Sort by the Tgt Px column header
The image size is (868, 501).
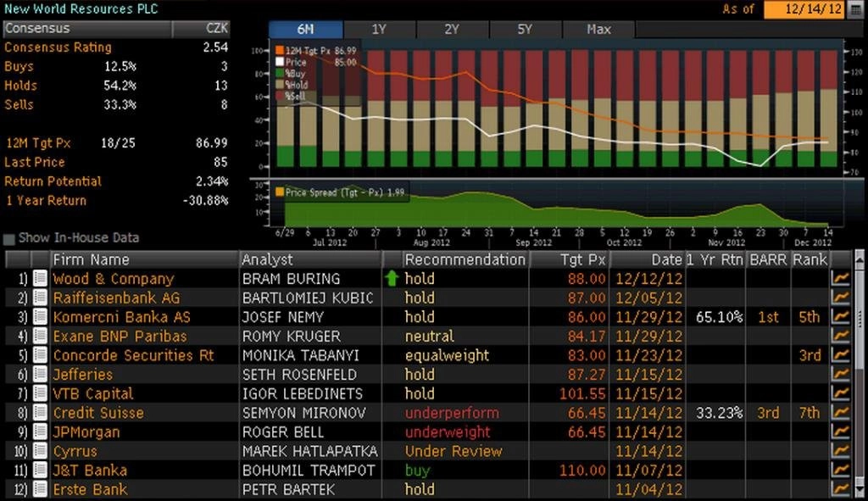pyautogui.click(x=569, y=259)
